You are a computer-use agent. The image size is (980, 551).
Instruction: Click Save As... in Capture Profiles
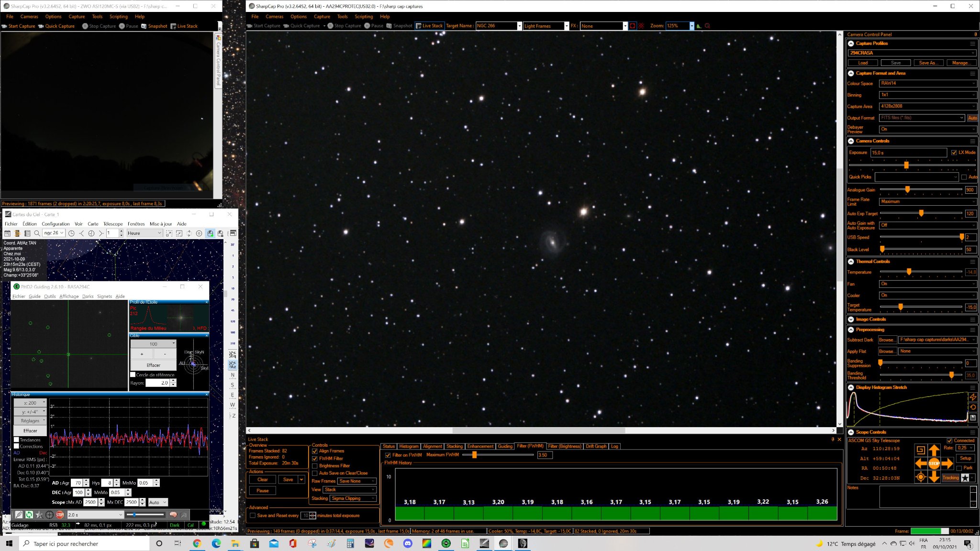pyautogui.click(x=928, y=63)
